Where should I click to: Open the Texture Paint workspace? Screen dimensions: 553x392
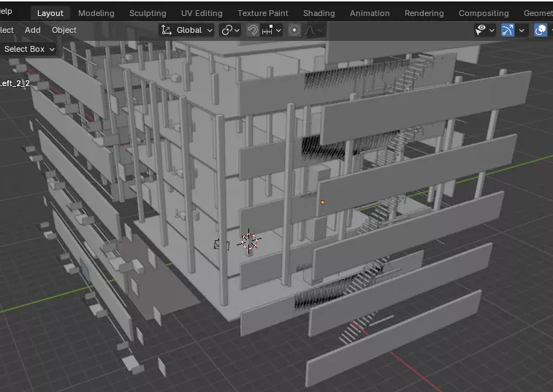[x=263, y=13]
